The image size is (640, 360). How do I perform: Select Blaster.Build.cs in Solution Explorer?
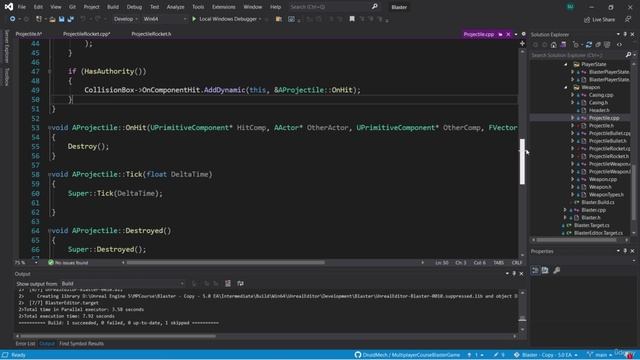click(598, 202)
